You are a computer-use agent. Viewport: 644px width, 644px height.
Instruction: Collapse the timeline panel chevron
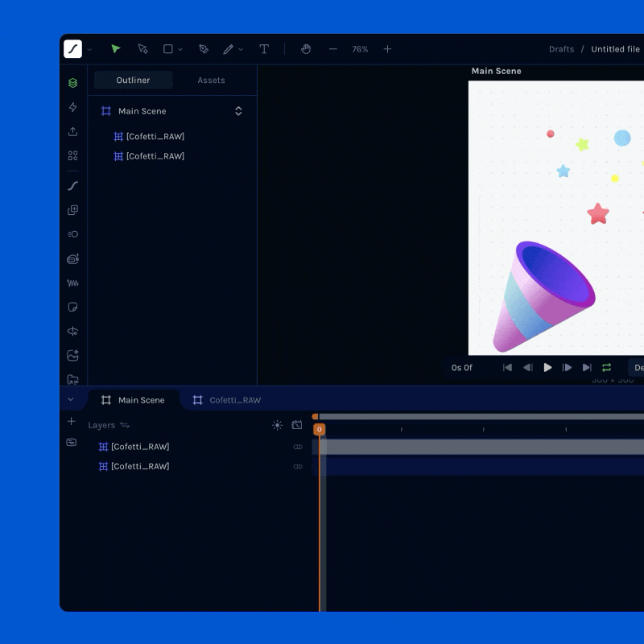pos(71,399)
